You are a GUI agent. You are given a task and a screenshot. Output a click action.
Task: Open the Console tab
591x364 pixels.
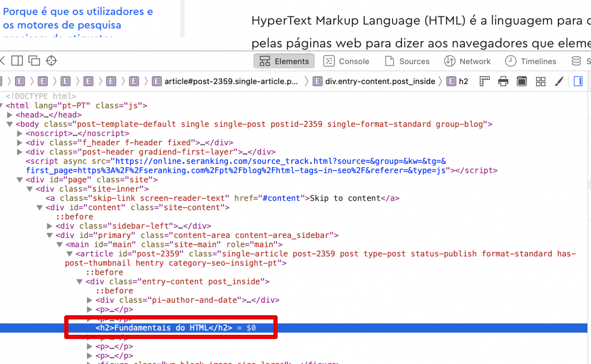(346, 61)
